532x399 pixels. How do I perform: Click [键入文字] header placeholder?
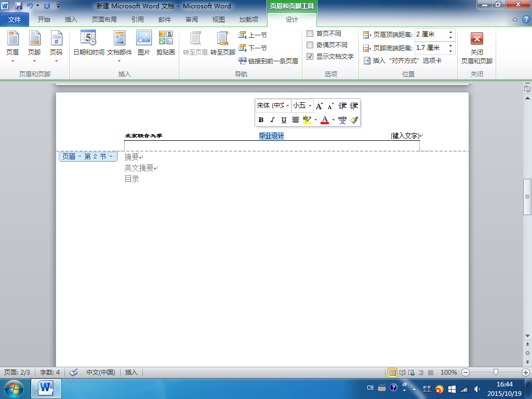[405, 136]
